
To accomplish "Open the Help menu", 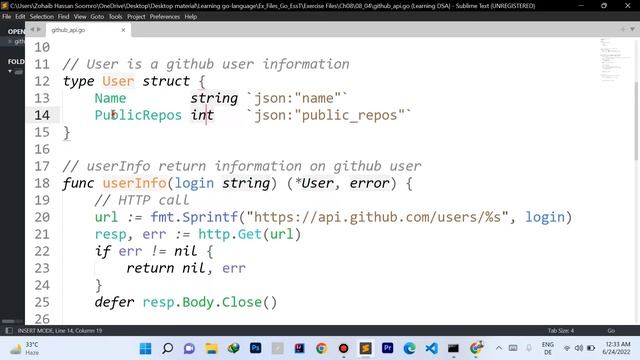I will [191, 17].
